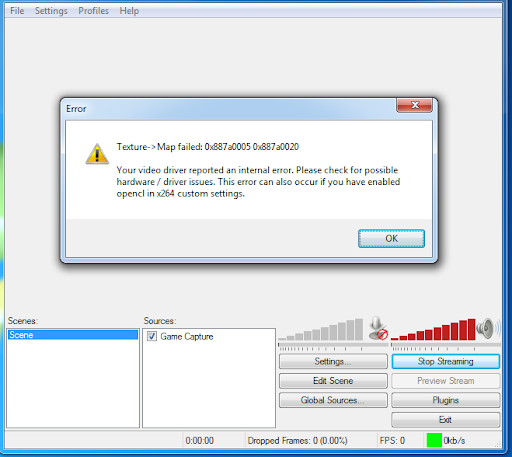Click the Scenes: label

tap(23, 321)
